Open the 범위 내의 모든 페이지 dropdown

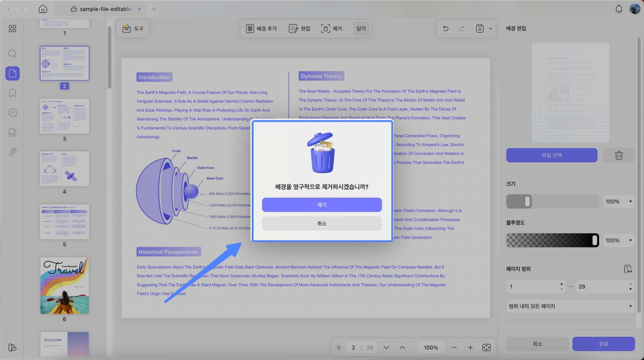point(570,306)
